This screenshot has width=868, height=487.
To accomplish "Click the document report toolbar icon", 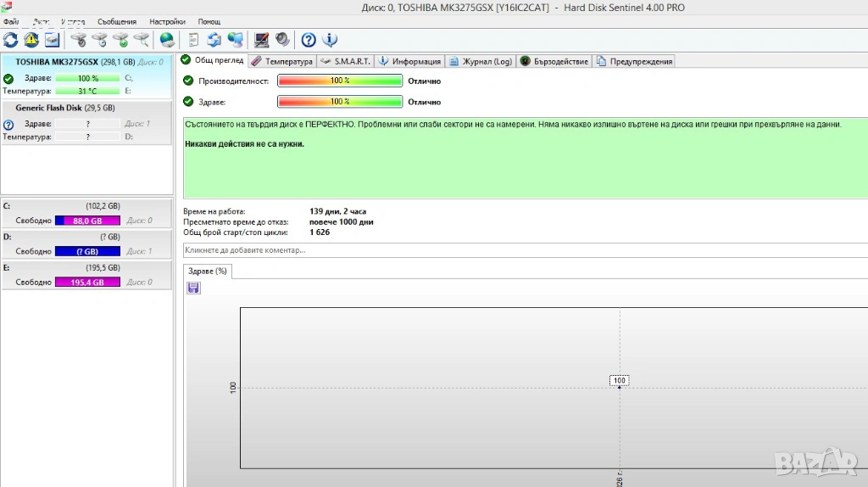I will tap(194, 40).
